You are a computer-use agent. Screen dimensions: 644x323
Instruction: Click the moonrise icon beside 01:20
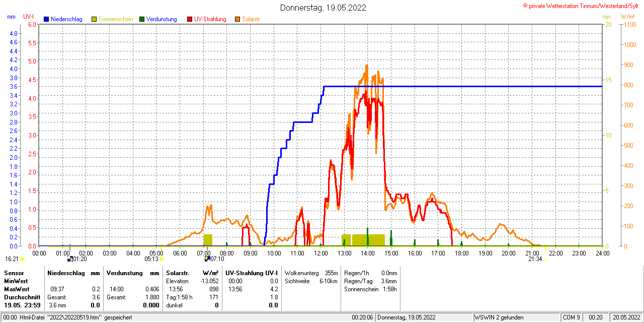[x=69, y=259]
